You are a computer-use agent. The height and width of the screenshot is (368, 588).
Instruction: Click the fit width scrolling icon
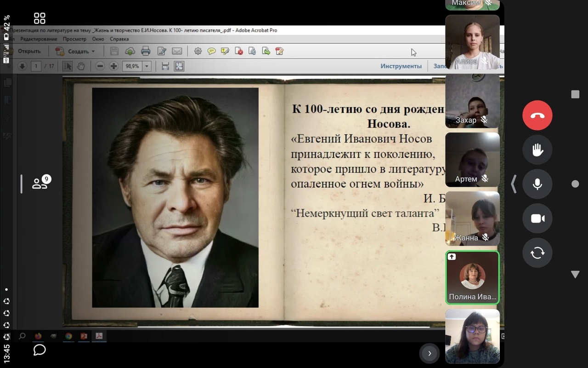point(165,66)
